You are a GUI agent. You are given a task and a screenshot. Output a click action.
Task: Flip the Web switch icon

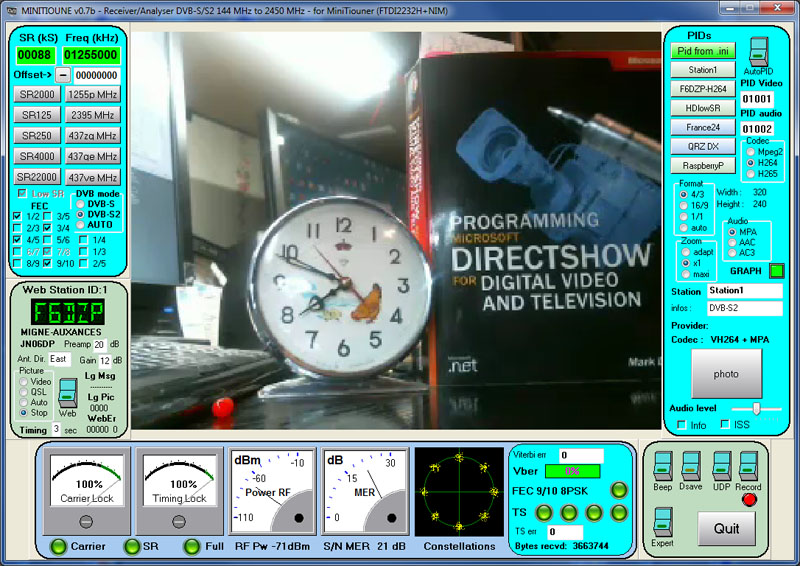click(67, 392)
